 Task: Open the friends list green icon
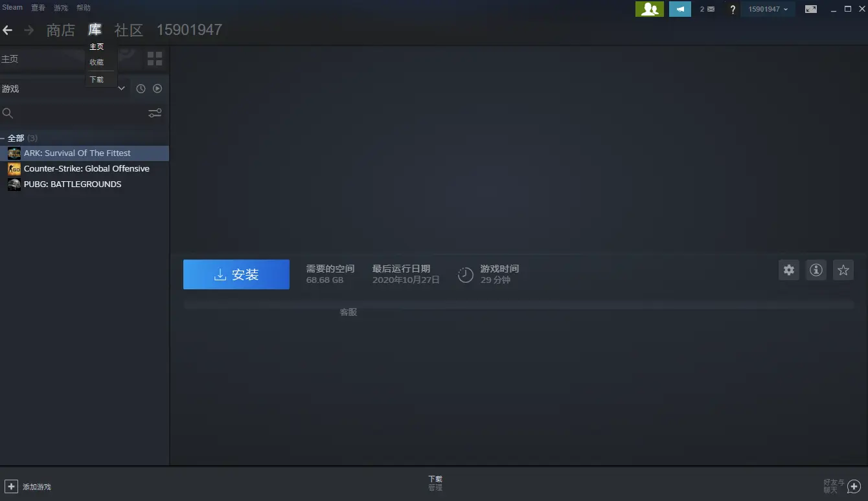[x=650, y=9]
